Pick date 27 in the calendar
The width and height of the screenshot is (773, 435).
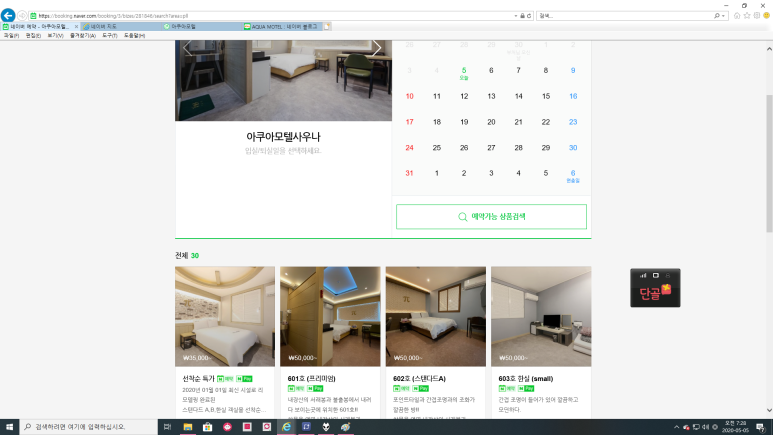point(491,147)
